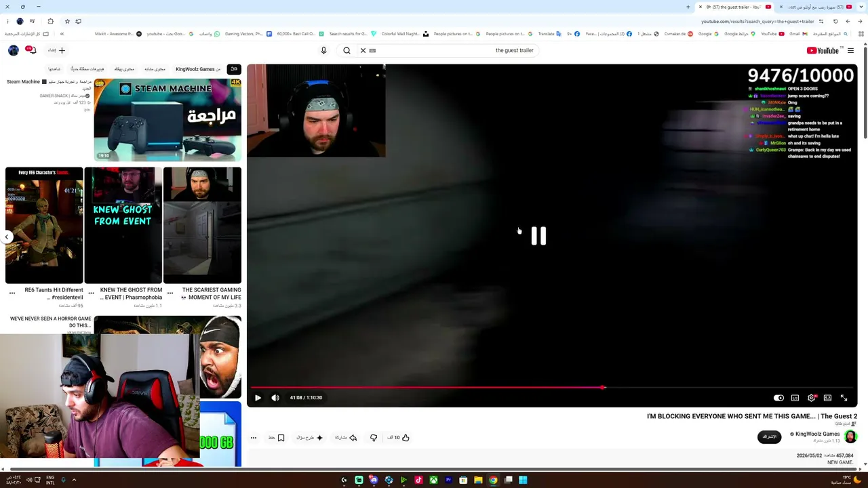Open the Translate bookmark
The width and height of the screenshot is (868, 488).
[549, 34]
